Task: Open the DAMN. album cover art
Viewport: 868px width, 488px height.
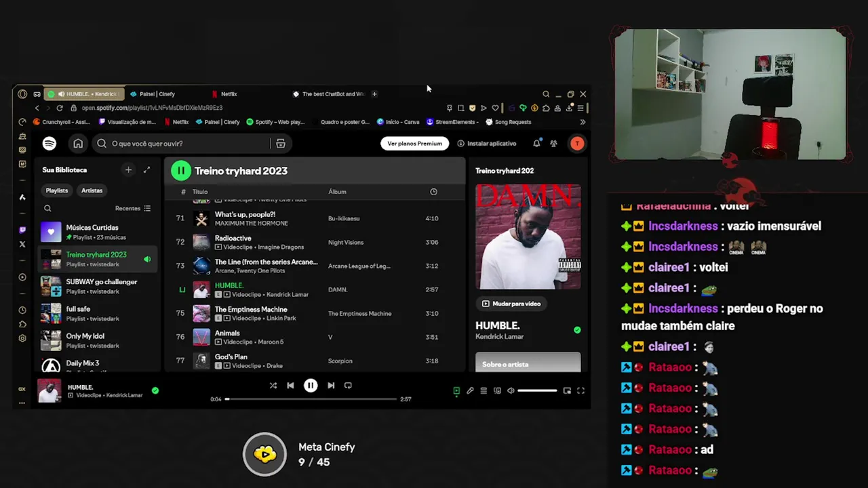Action: pyautogui.click(x=528, y=237)
